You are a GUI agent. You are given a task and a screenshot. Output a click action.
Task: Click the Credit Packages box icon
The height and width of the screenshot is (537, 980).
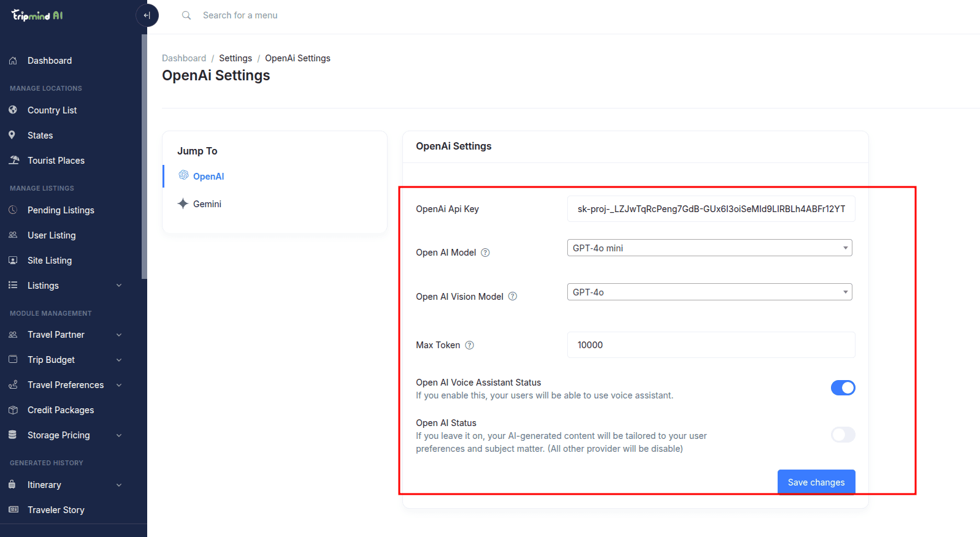pyautogui.click(x=13, y=409)
